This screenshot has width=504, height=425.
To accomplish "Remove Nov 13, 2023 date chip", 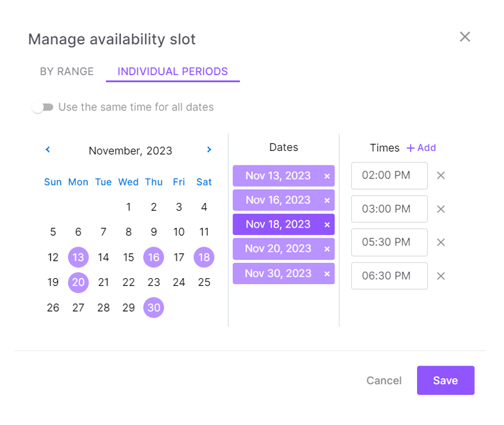I will [x=327, y=176].
